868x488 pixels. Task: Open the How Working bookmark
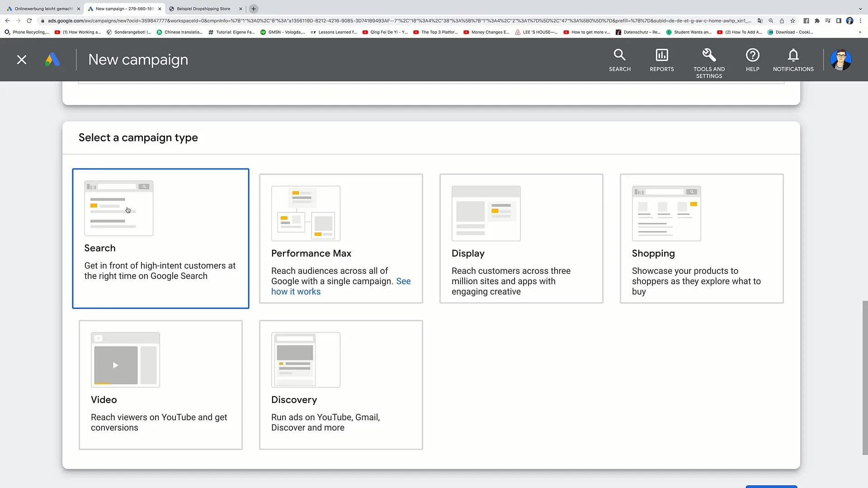point(78,32)
